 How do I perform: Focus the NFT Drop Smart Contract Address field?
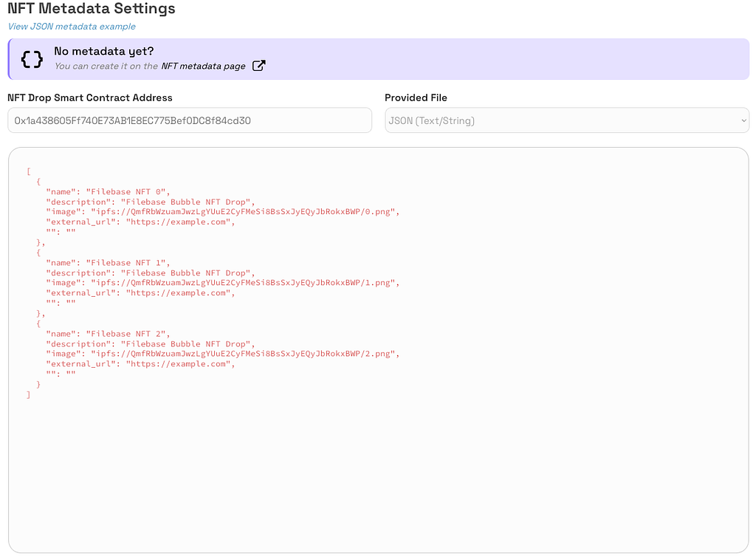tap(190, 120)
